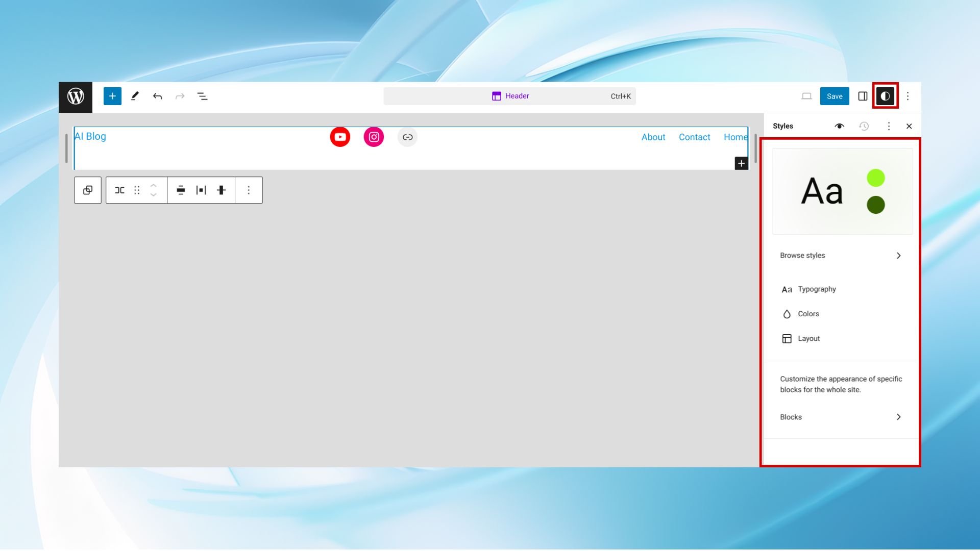Image resolution: width=980 pixels, height=551 pixels.
Task: Click the Save button
Action: point(835,96)
